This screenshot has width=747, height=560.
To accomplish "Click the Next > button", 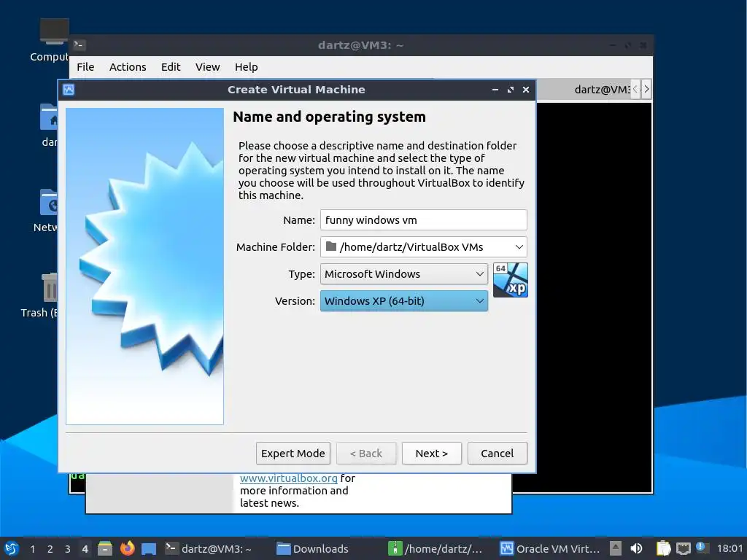I will click(432, 454).
